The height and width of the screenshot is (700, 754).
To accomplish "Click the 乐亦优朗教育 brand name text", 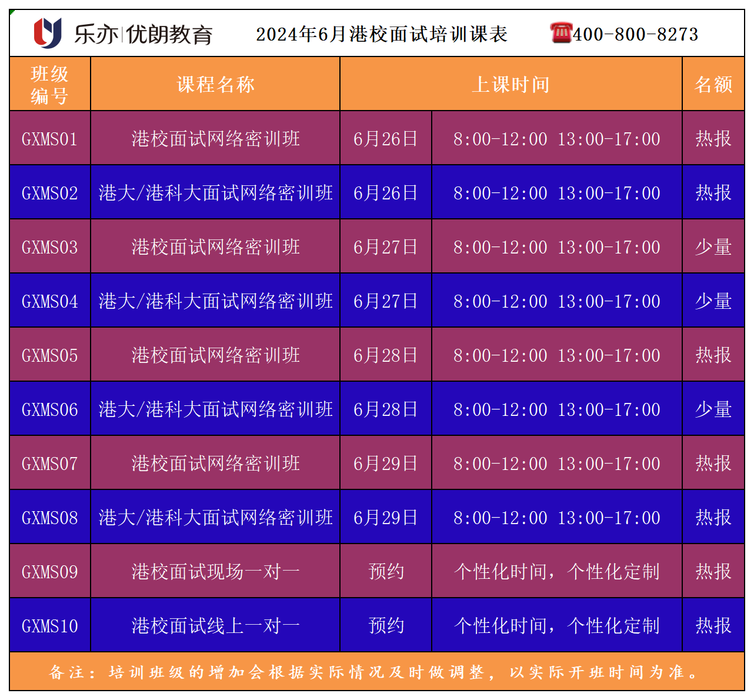I will [143, 35].
